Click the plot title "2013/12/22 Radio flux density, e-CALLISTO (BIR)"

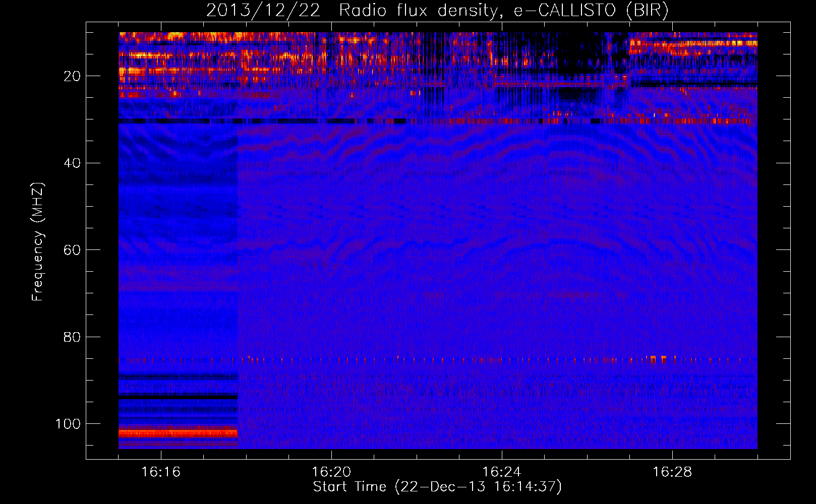tap(437, 11)
